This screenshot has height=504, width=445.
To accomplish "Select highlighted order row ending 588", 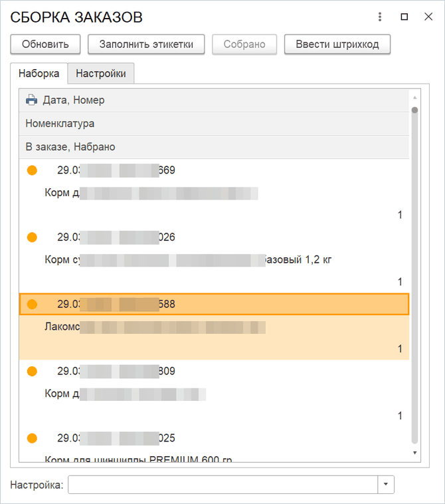I will [x=214, y=304].
